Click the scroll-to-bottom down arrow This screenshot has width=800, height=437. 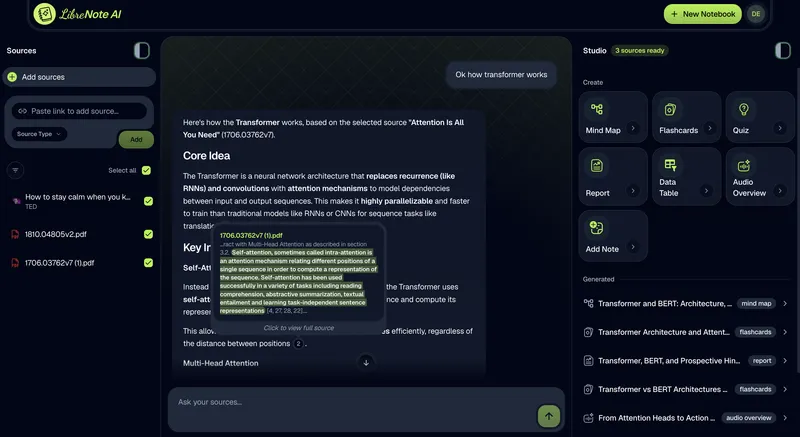pos(366,363)
